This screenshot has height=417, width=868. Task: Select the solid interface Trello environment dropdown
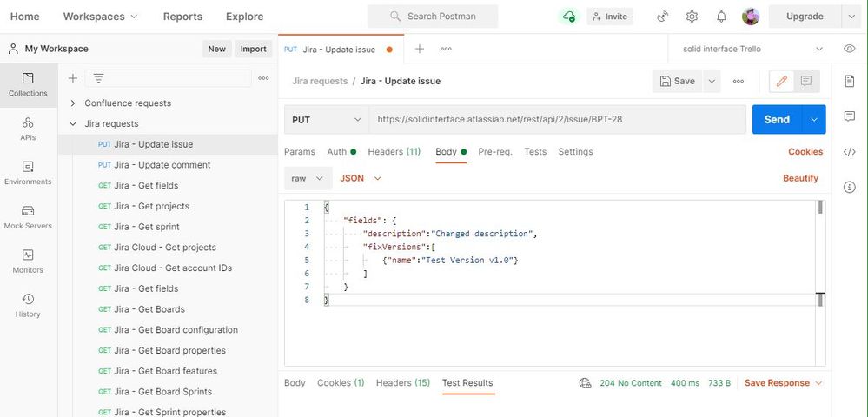point(752,49)
